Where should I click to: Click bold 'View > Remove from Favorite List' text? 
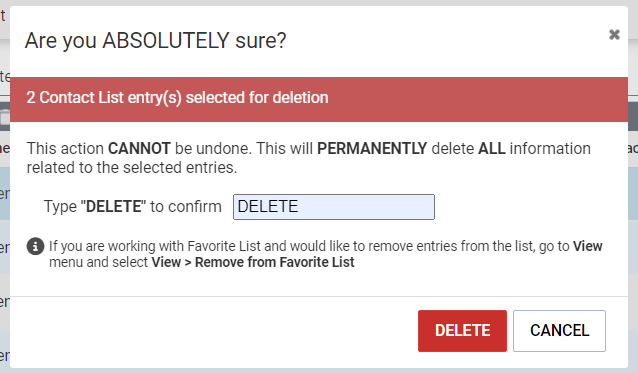(x=253, y=262)
